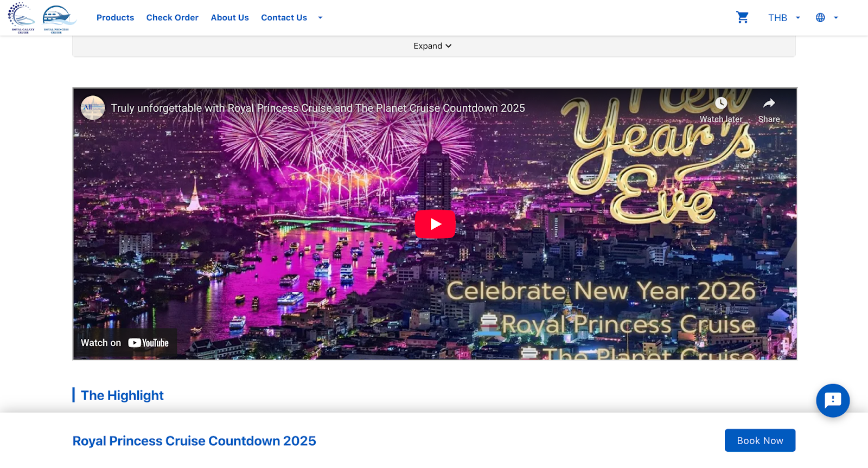Click the globe language icon
Screen dimensions: 868x468
tap(820, 18)
